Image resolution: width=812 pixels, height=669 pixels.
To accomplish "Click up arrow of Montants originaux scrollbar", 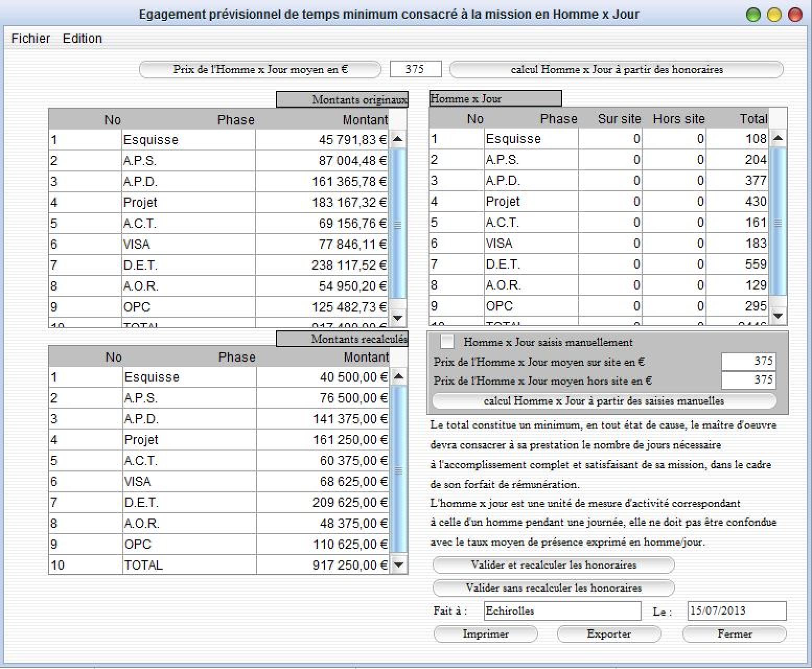I will [x=398, y=139].
